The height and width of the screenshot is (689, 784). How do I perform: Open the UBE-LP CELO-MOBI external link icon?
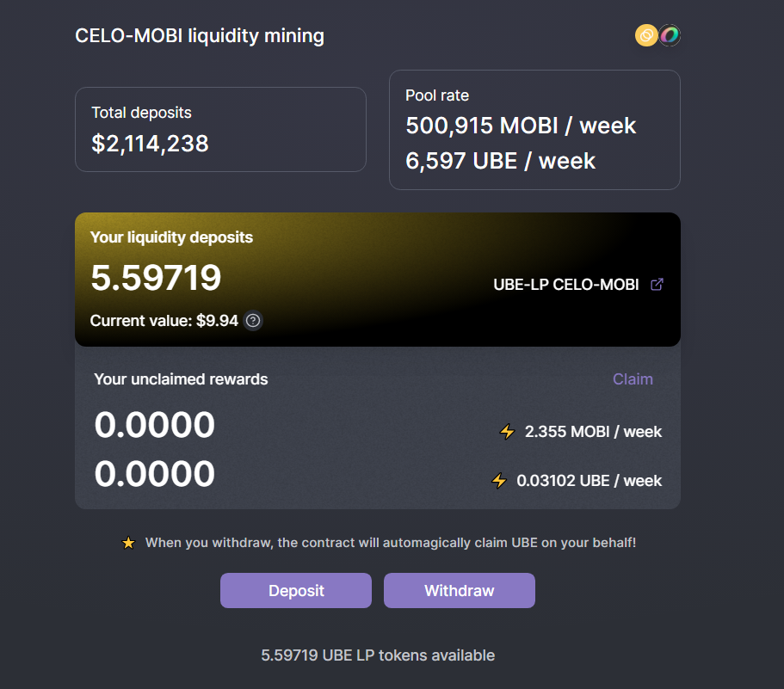[657, 285]
